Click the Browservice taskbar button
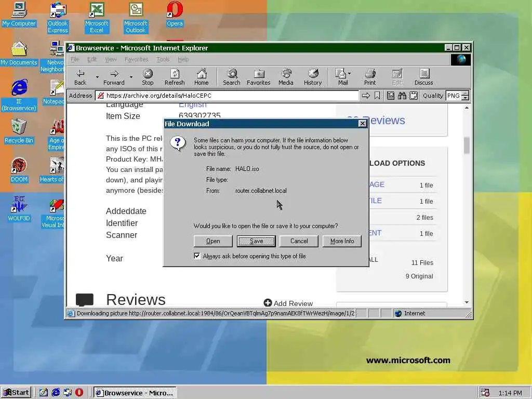The height and width of the screenshot is (399, 532). pyautogui.click(x=135, y=393)
